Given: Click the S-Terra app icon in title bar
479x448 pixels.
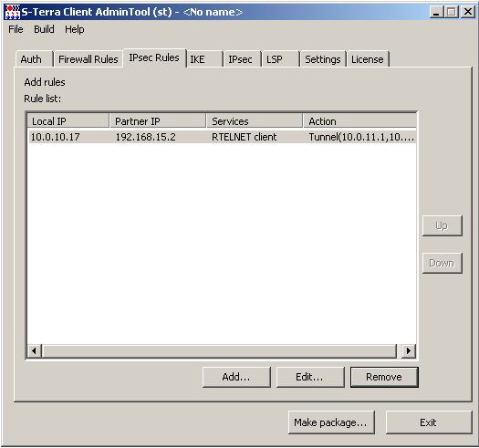Looking at the screenshot, I should [13, 12].
